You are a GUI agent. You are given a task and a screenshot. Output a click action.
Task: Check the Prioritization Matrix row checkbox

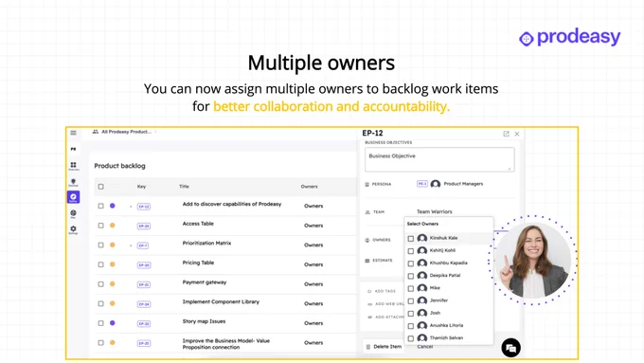(100, 245)
